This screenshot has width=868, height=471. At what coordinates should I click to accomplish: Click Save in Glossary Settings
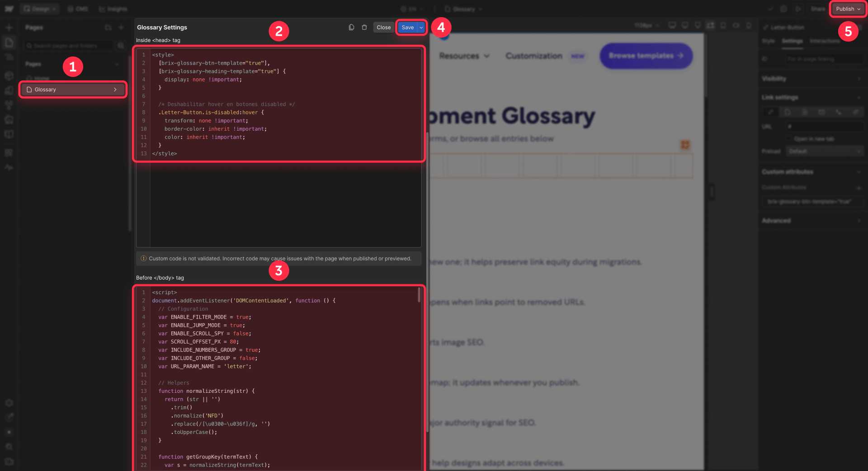point(407,27)
